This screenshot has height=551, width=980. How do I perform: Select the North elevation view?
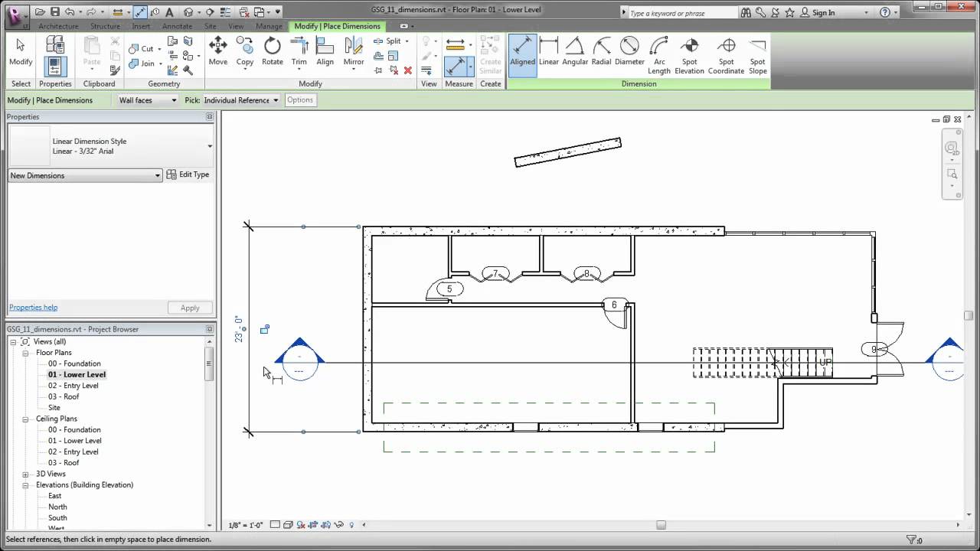click(57, 507)
